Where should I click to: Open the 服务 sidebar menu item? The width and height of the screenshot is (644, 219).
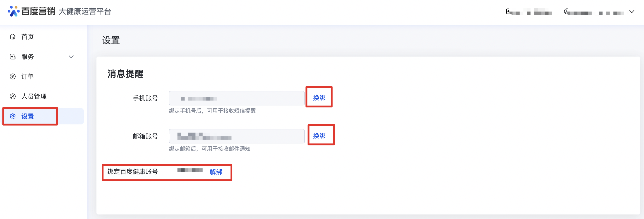pyautogui.click(x=27, y=57)
